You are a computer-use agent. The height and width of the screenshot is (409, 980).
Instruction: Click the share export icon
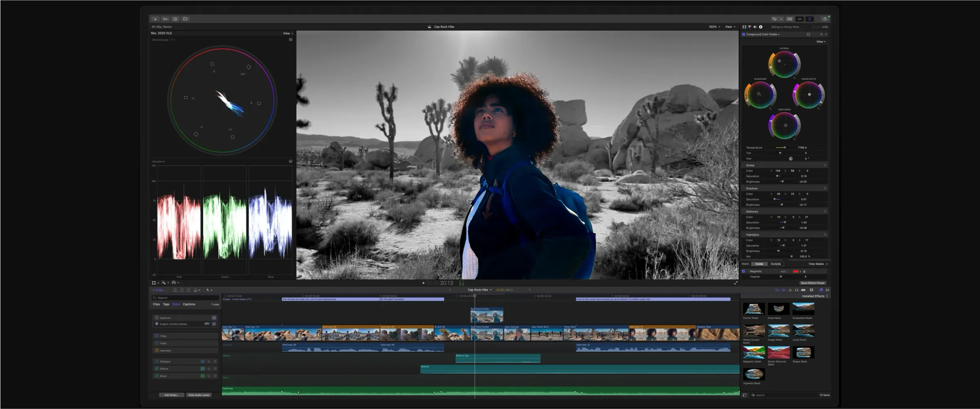(824, 19)
